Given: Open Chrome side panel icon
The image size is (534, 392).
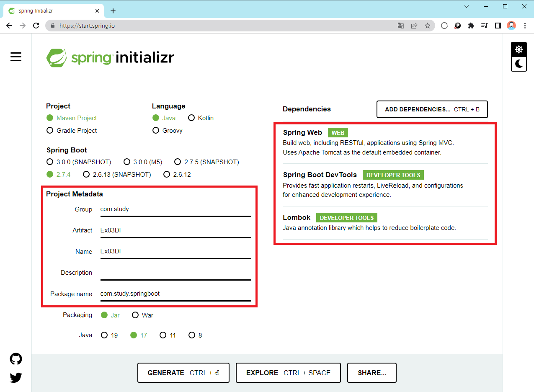Looking at the screenshot, I should coord(498,26).
